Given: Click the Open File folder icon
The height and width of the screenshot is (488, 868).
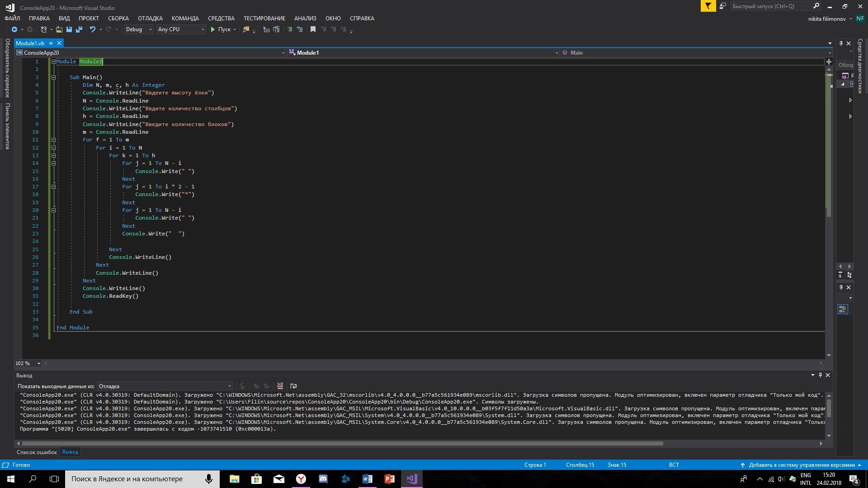Looking at the screenshot, I should (59, 29).
